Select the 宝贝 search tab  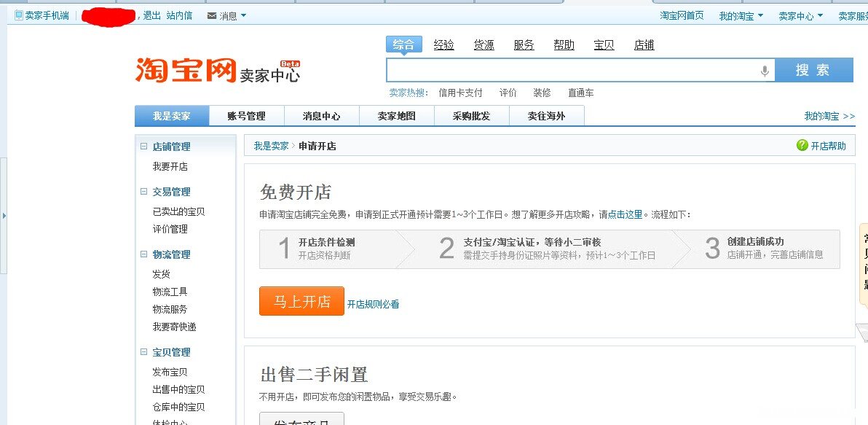[x=604, y=45]
